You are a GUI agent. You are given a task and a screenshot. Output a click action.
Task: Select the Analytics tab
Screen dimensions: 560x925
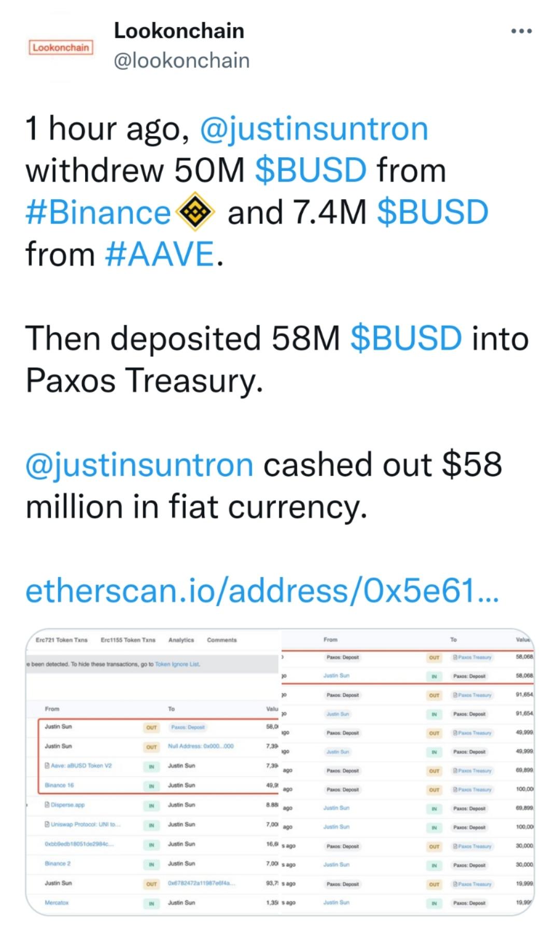(181, 640)
